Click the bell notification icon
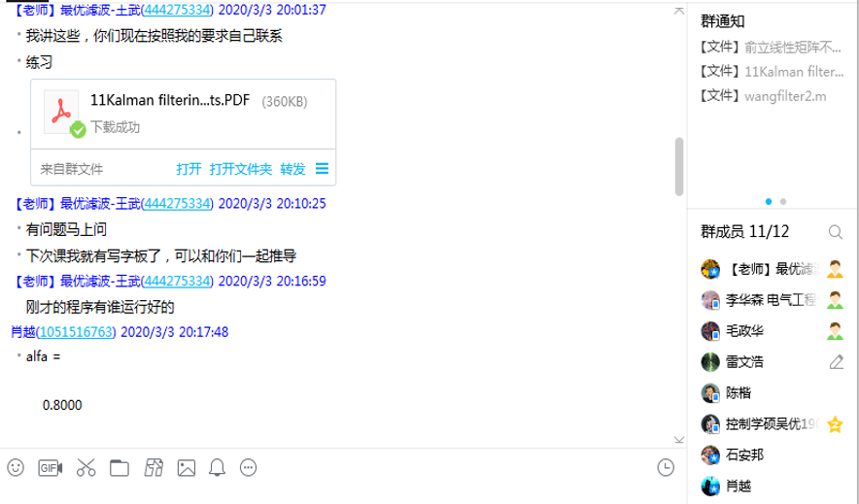This screenshot has height=504, width=859. pos(217,467)
